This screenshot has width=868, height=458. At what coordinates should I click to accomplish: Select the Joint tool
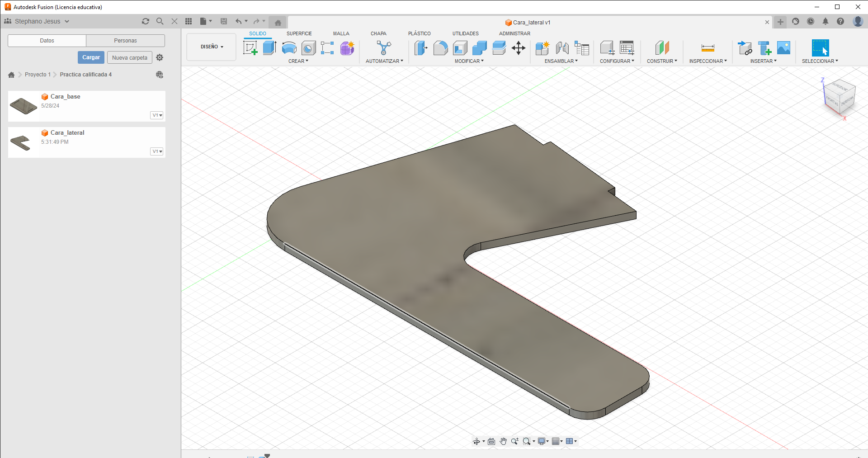[562, 48]
